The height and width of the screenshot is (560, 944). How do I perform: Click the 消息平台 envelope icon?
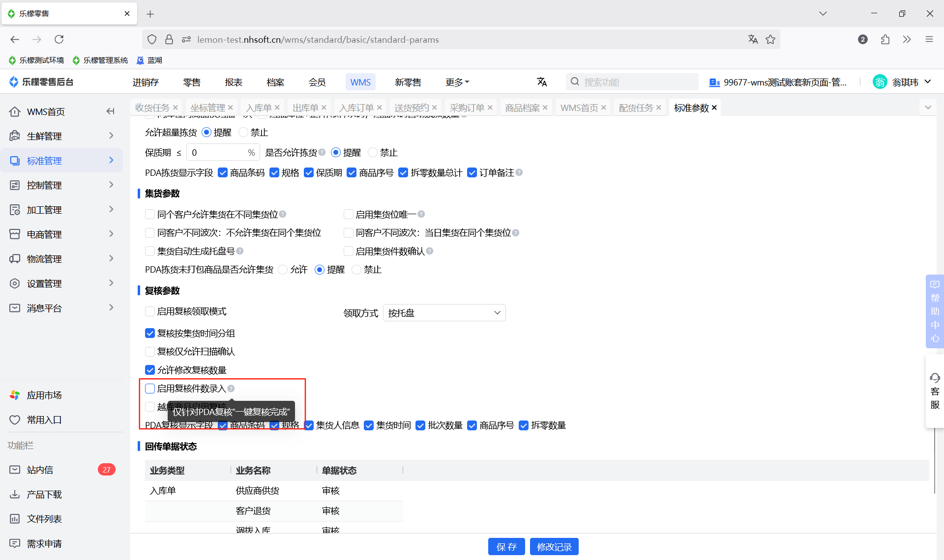15,308
